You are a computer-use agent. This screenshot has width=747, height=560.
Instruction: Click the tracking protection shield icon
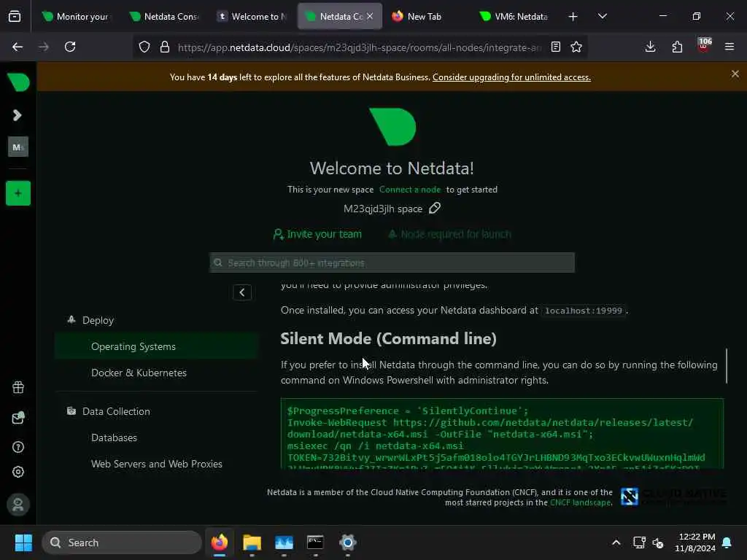(x=144, y=47)
